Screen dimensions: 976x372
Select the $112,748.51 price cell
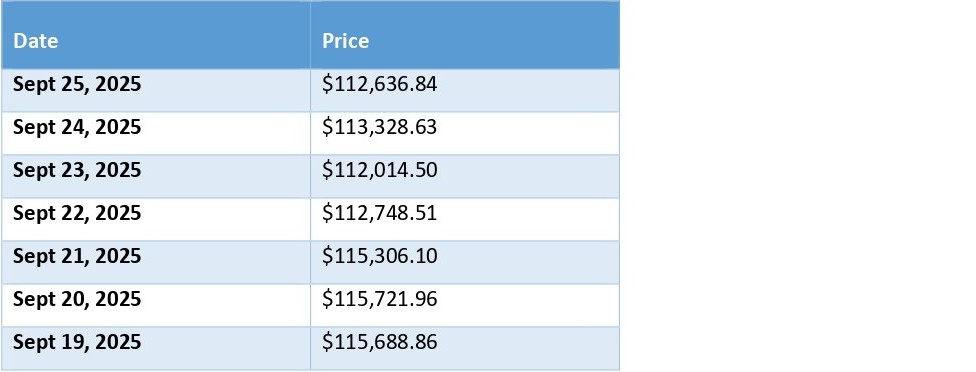coord(465,220)
